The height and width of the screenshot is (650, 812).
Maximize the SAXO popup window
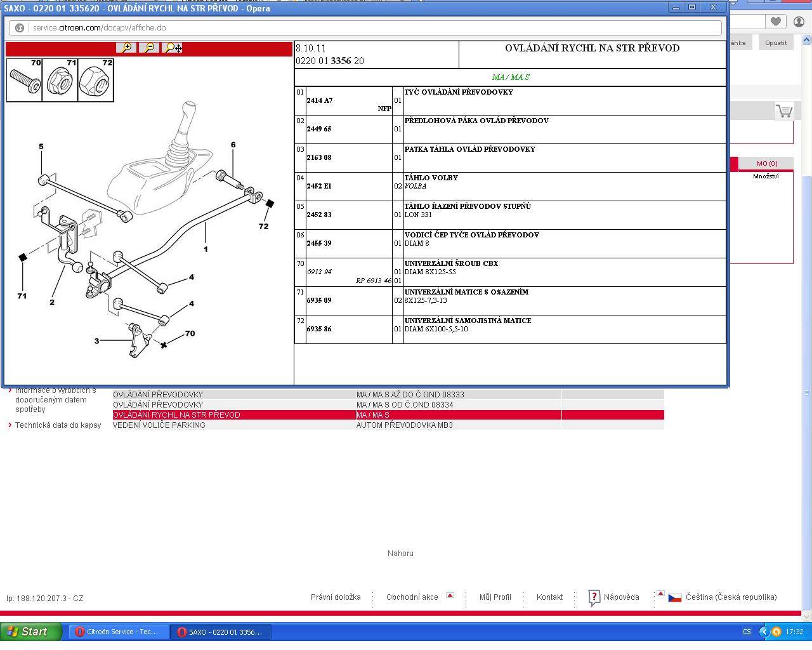coord(692,7)
